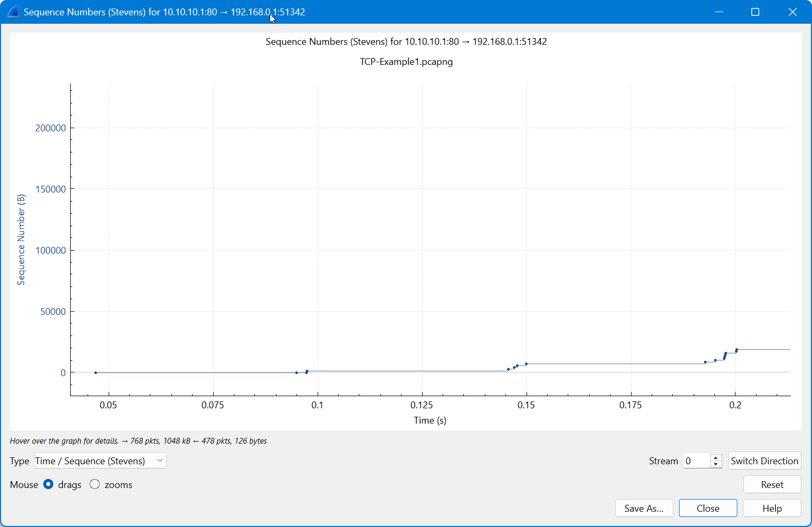Click the Help button
The height and width of the screenshot is (527, 812).
772,508
